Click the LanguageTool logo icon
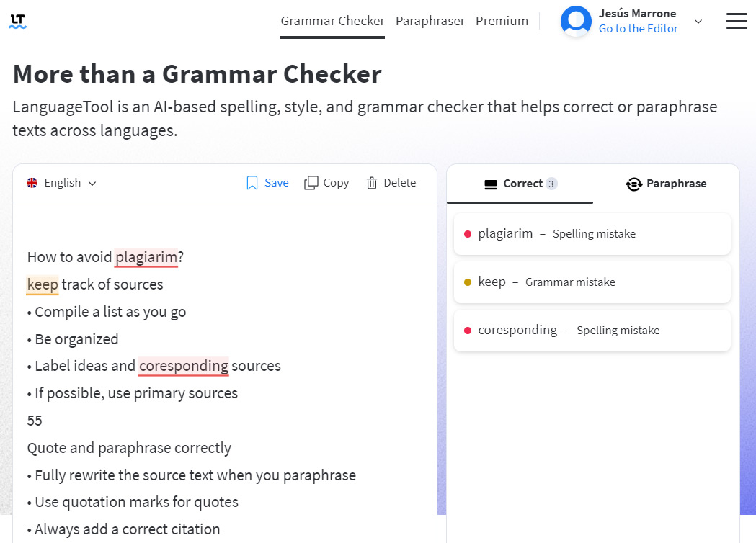The height and width of the screenshot is (543, 756). click(18, 21)
